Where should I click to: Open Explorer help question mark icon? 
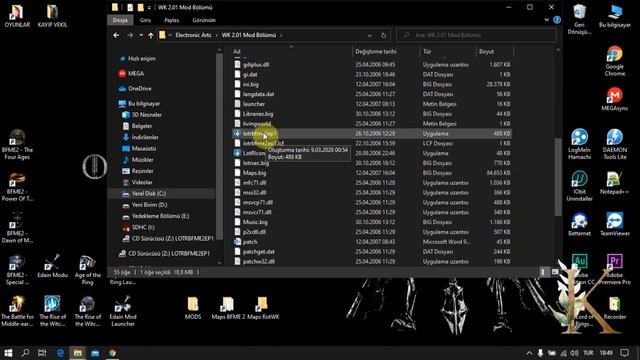(557, 20)
